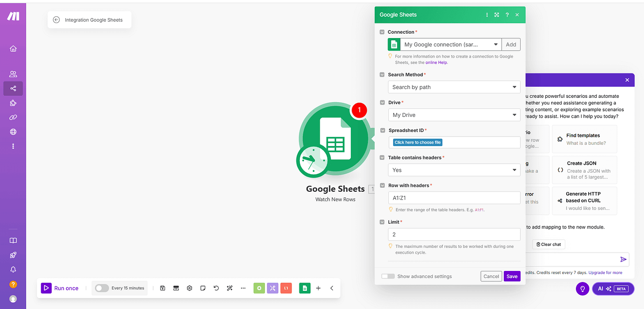Select the Templates puzzle icon in sidebar

[13, 103]
